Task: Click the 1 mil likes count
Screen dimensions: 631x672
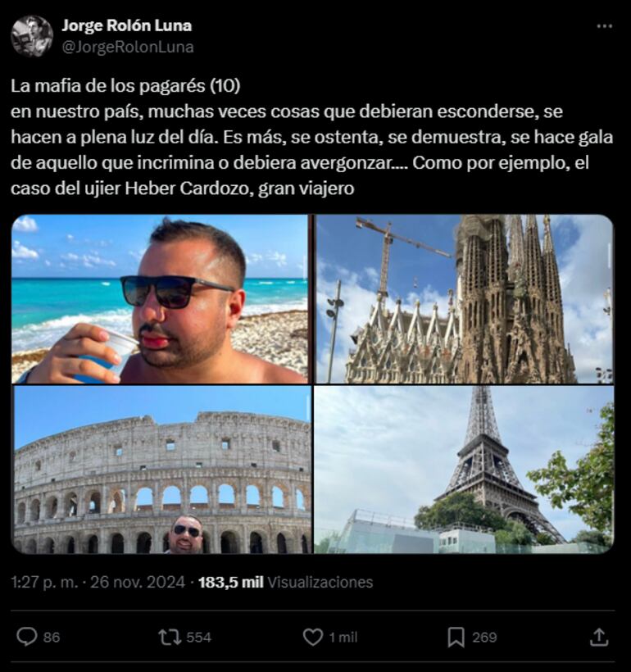Action: [x=343, y=638]
